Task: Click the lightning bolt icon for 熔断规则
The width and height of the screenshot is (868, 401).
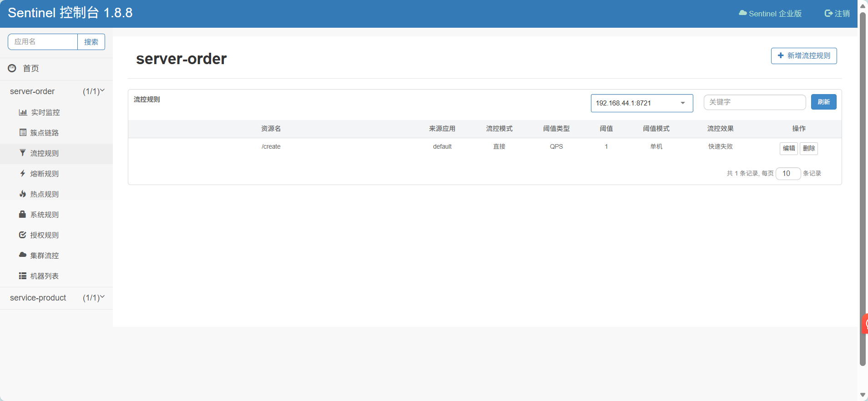Action: pos(23,173)
